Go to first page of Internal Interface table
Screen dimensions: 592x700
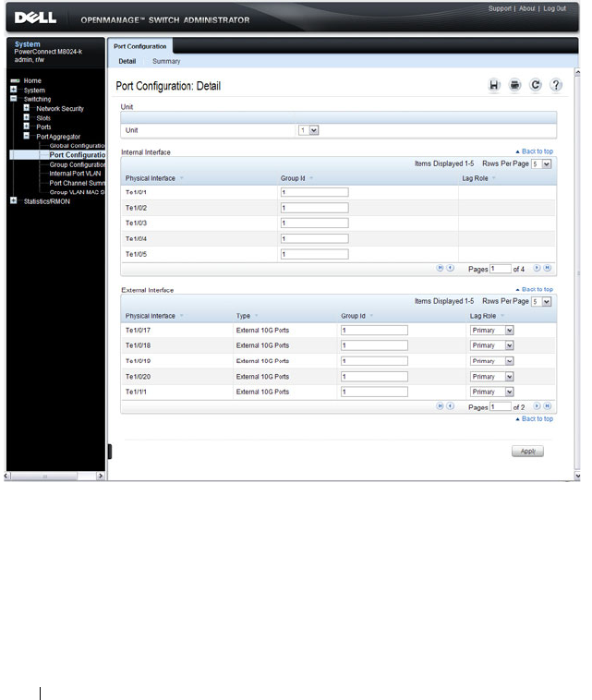click(x=440, y=268)
